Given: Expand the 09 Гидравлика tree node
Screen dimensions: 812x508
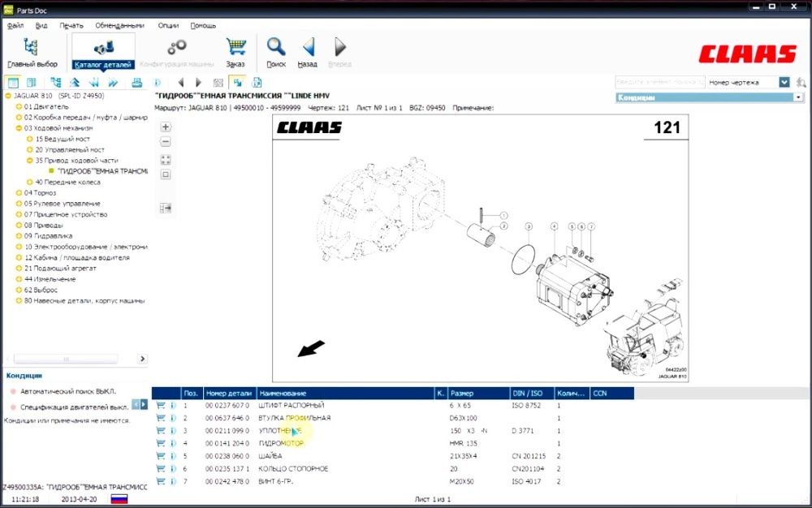Looking at the screenshot, I should click(x=19, y=236).
